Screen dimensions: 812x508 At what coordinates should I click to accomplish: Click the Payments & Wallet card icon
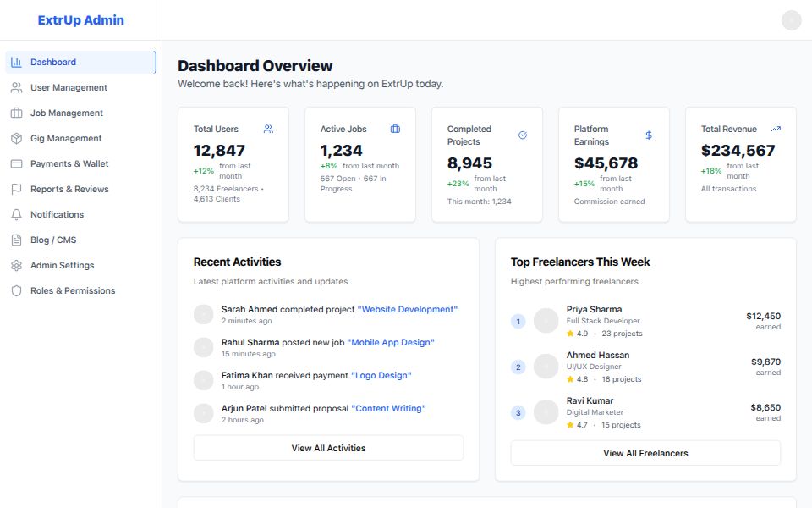click(16, 163)
